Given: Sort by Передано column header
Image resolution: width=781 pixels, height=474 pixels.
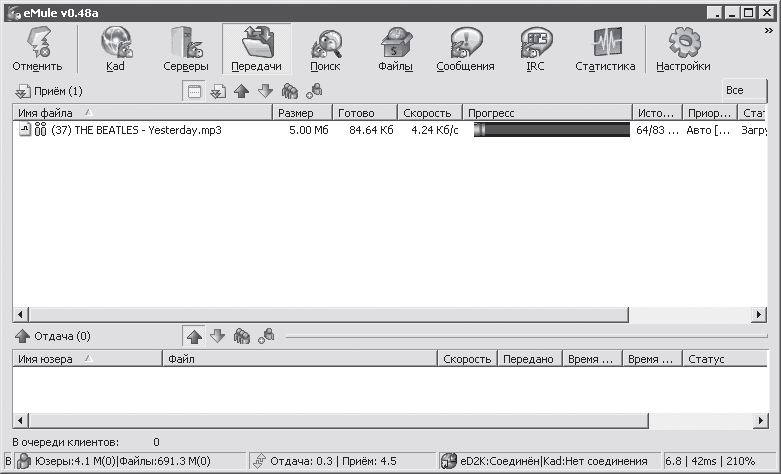Looking at the screenshot, I should click(530, 359).
